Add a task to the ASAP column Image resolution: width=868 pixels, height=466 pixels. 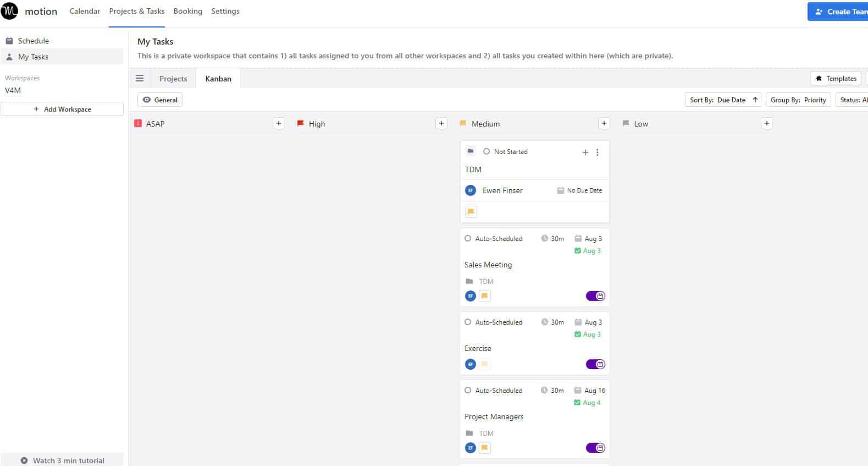(279, 123)
